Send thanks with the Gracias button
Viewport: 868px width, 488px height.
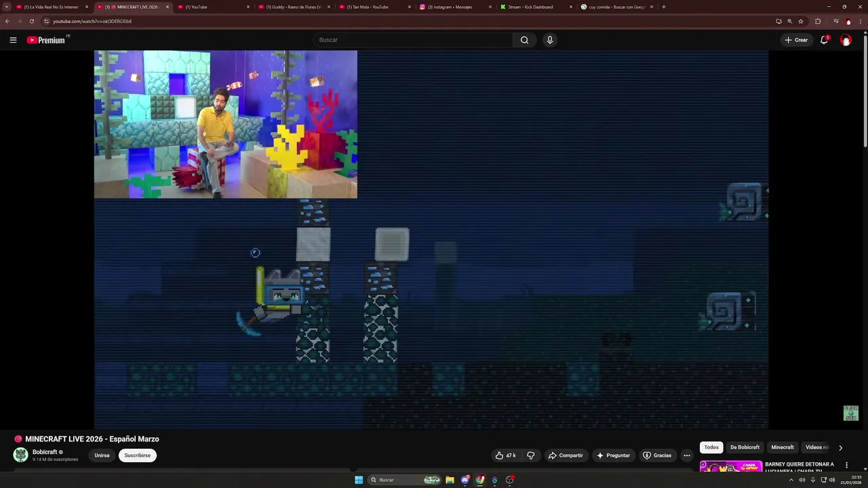pyautogui.click(x=657, y=455)
